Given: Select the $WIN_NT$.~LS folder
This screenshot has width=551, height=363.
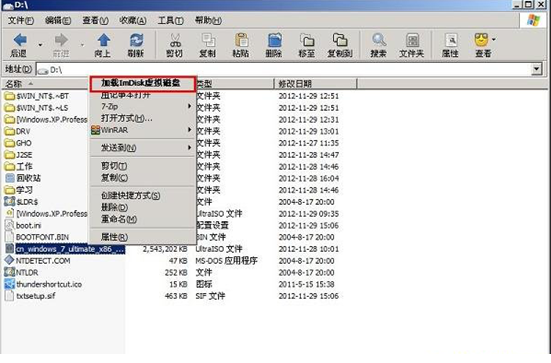Looking at the screenshot, I should pos(36,108).
